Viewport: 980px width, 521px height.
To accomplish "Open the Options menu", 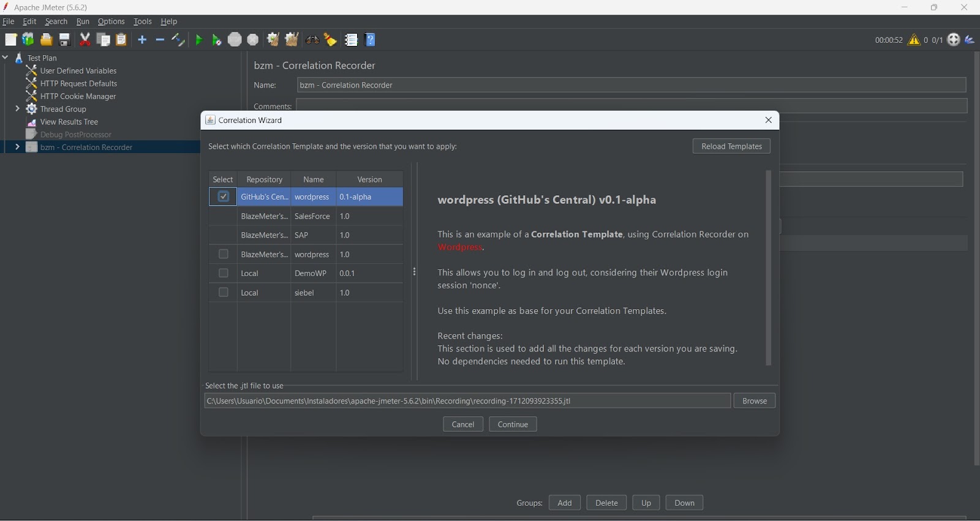I will pyautogui.click(x=111, y=21).
